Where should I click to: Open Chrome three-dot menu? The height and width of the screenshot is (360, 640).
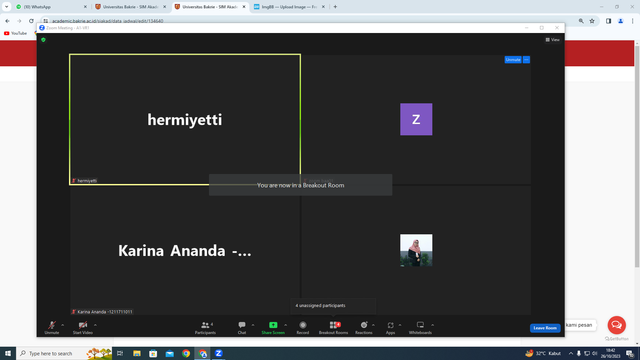pyautogui.click(x=632, y=21)
